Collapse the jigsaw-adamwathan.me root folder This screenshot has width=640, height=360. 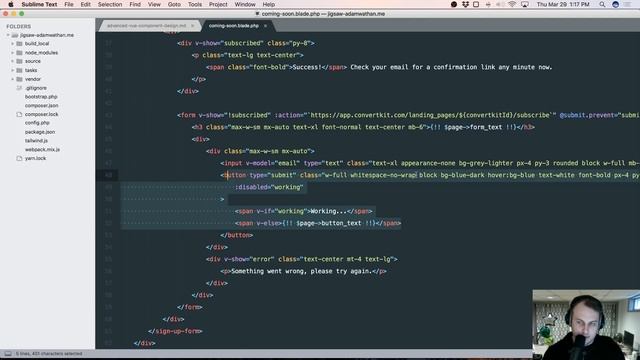click(8, 35)
